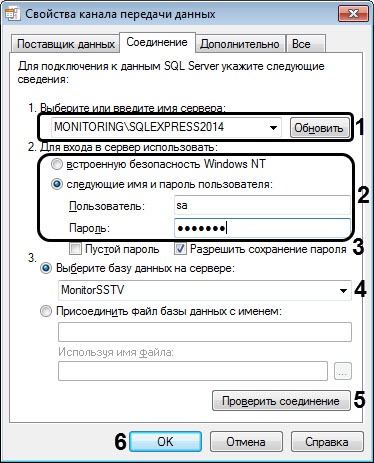This screenshot has height=463, width=374.
Task: Toggle Разрешить сохранение пароля checkbox
Action: [180, 249]
